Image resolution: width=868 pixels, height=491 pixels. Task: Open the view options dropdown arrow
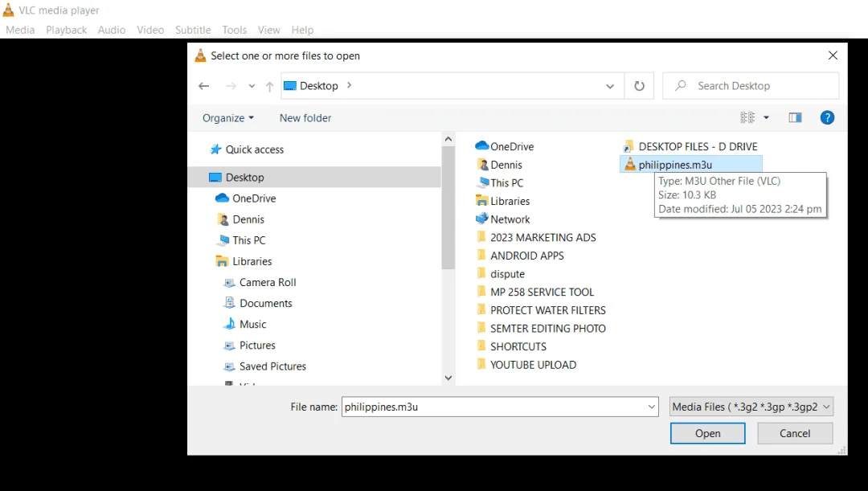click(766, 117)
